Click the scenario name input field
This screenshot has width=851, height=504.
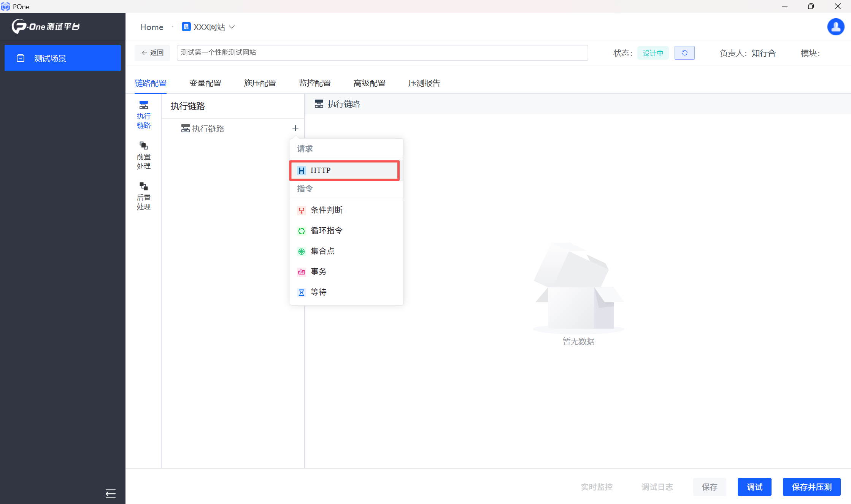click(382, 52)
